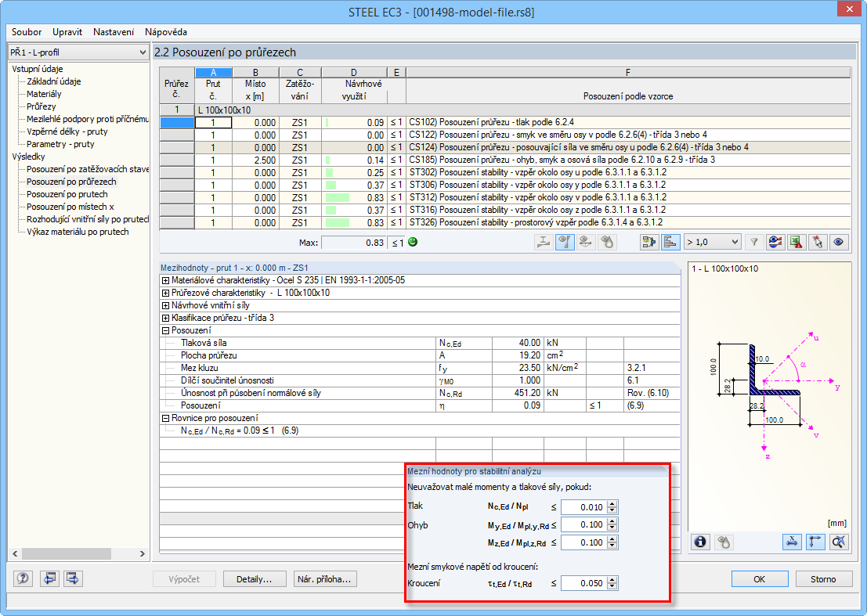
Task: Select Výkaz materiálu po prutech in navigator
Action: [78, 232]
